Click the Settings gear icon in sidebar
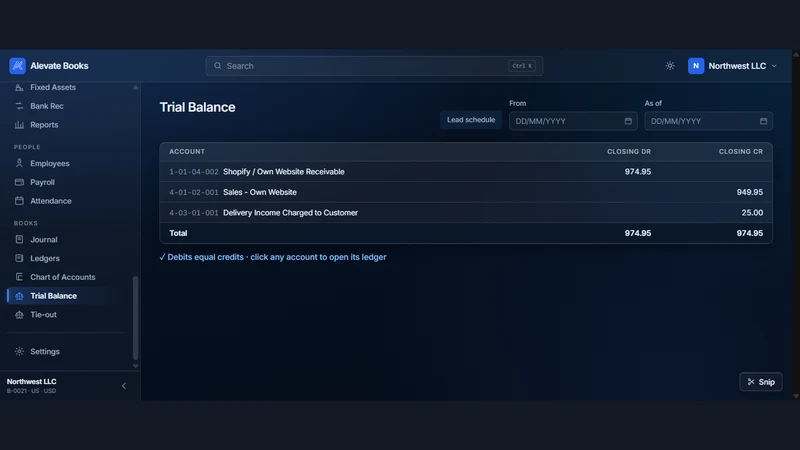 [19, 352]
